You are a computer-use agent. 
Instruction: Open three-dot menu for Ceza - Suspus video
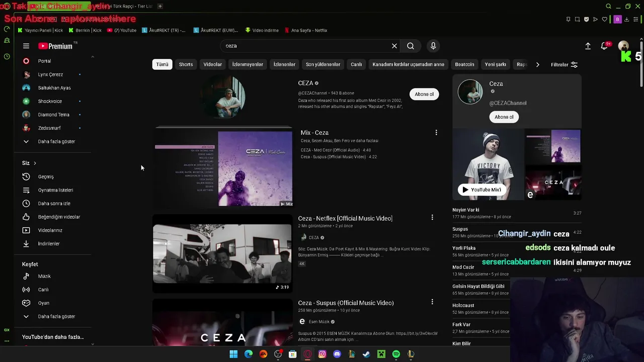click(x=432, y=302)
